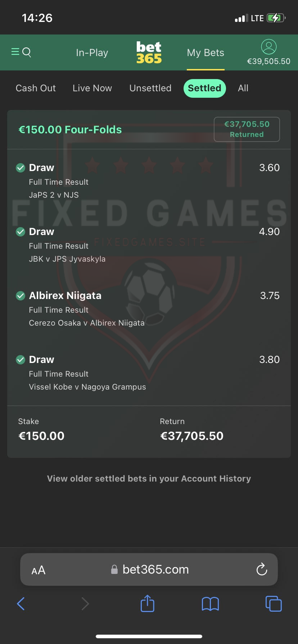The image size is (298, 644).
Task: Open the account profile icon
Action: [x=268, y=47]
